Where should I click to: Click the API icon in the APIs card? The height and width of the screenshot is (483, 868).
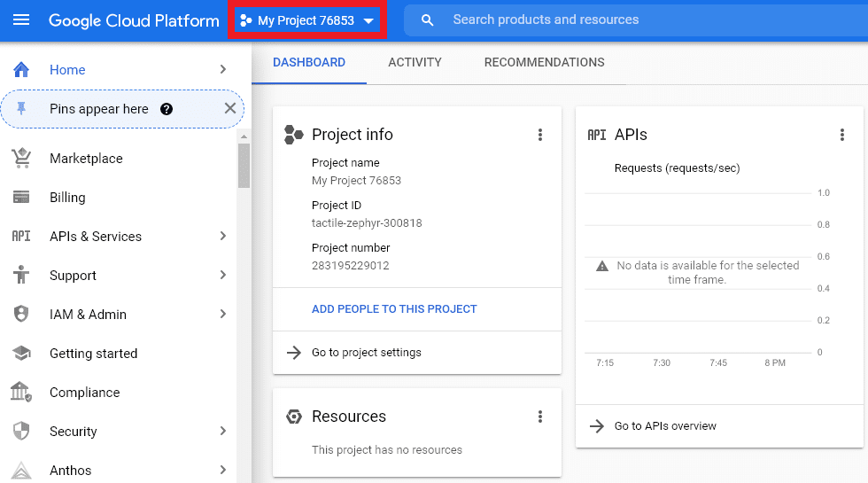pyautogui.click(x=597, y=135)
